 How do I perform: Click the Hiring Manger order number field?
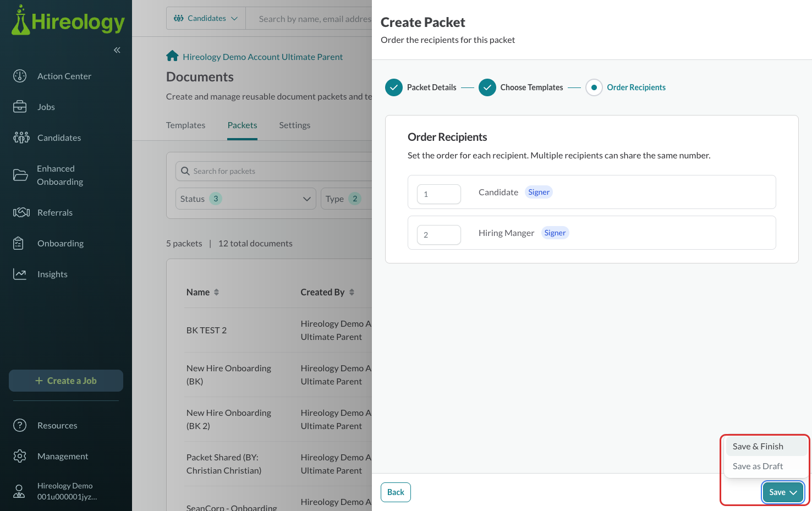point(439,235)
